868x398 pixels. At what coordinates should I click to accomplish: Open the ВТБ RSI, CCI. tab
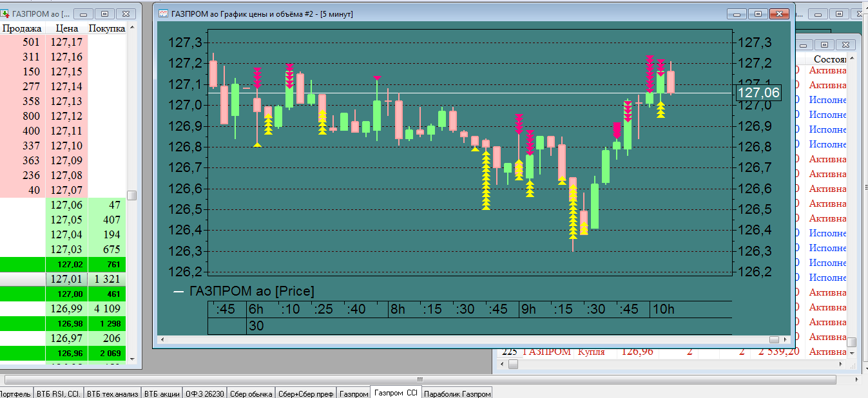pyautogui.click(x=59, y=393)
